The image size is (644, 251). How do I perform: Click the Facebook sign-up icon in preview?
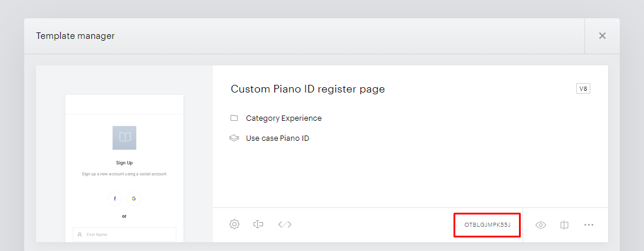(115, 199)
